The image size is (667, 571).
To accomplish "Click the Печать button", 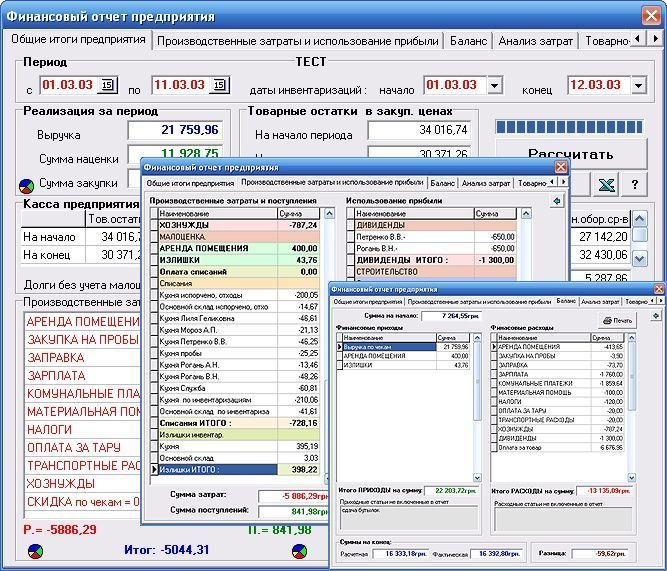I will pos(618,320).
